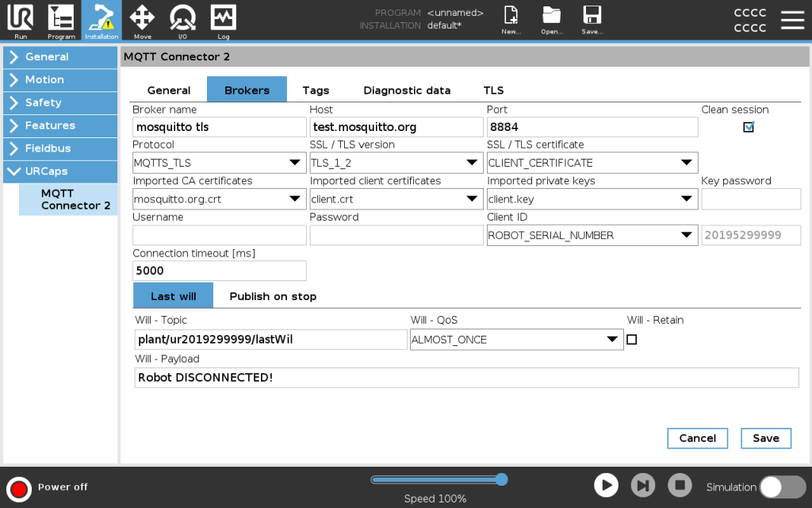Toggle the Simulation switch

[782, 487]
